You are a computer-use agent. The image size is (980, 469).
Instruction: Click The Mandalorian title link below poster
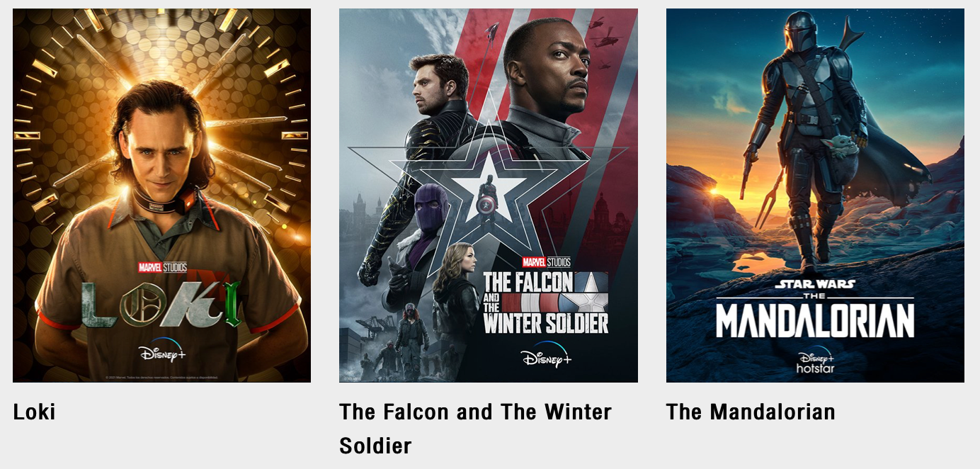click(751, 412)
